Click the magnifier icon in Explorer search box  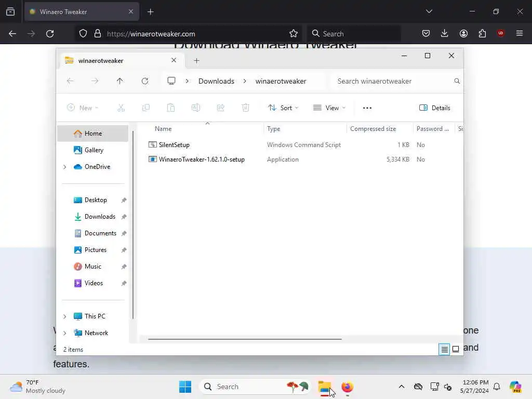point(457,81)
